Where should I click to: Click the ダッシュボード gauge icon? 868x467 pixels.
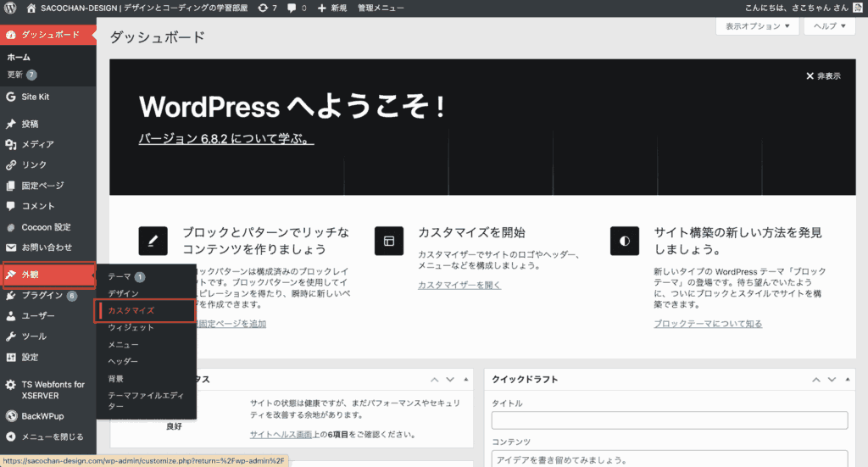click(10, 34)
